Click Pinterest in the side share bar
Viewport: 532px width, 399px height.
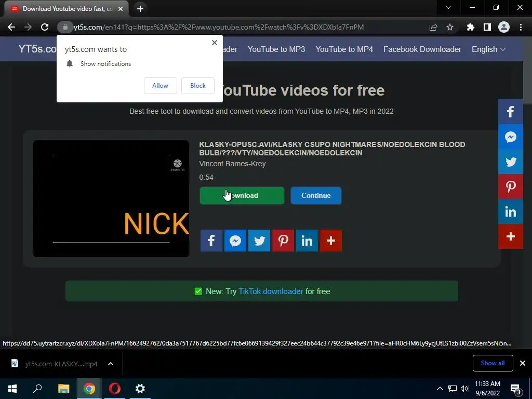point(511,187)
